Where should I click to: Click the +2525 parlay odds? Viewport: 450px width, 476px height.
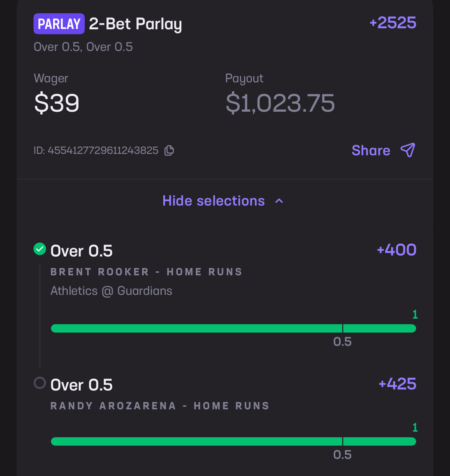point(393,23)
